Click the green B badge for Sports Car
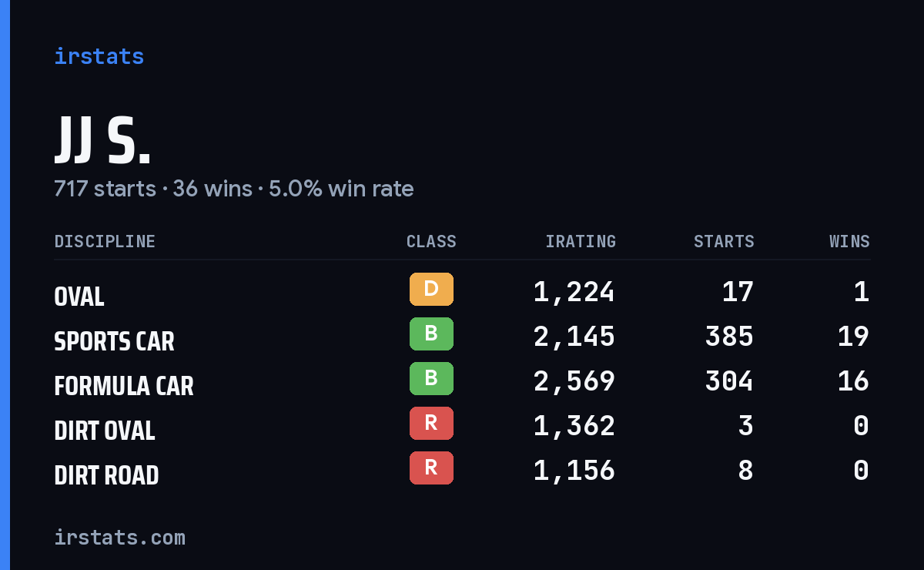This screenshot has height=570, width=924. pyautogui.click(x=431, y=334)
